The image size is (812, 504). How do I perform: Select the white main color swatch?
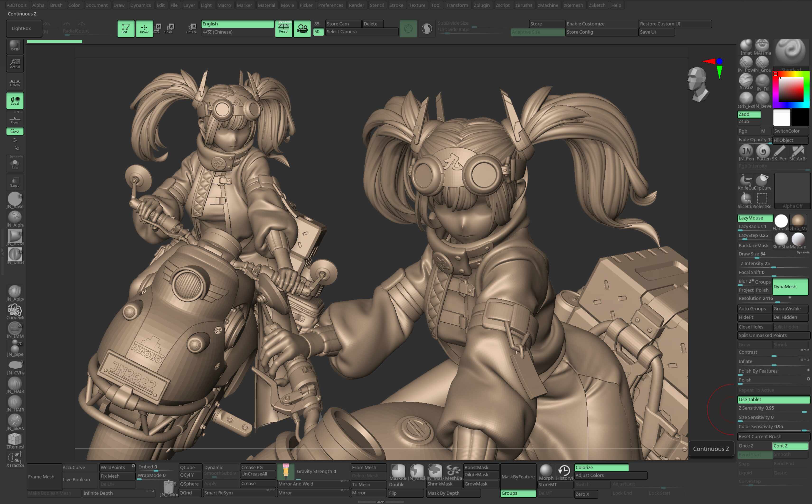(781, 117)
